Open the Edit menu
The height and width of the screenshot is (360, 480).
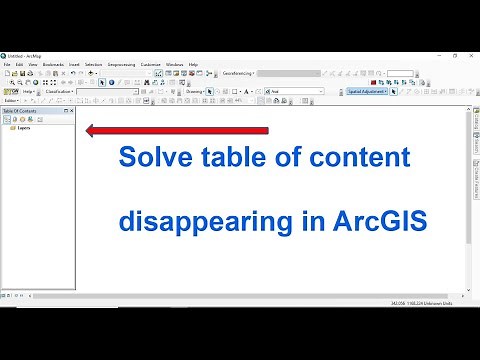[19, 64]
